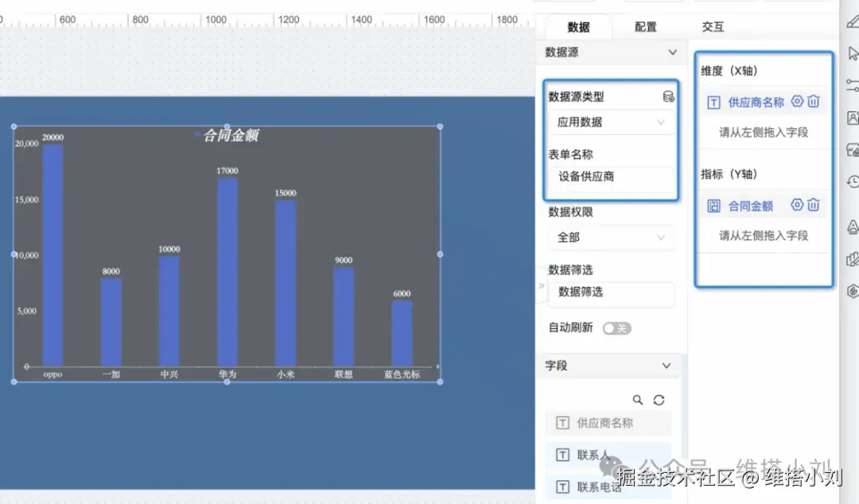Open the 全部 data permission dropdown
The height and width of the screenshot is (504, 859).
(x=611, y=237)
